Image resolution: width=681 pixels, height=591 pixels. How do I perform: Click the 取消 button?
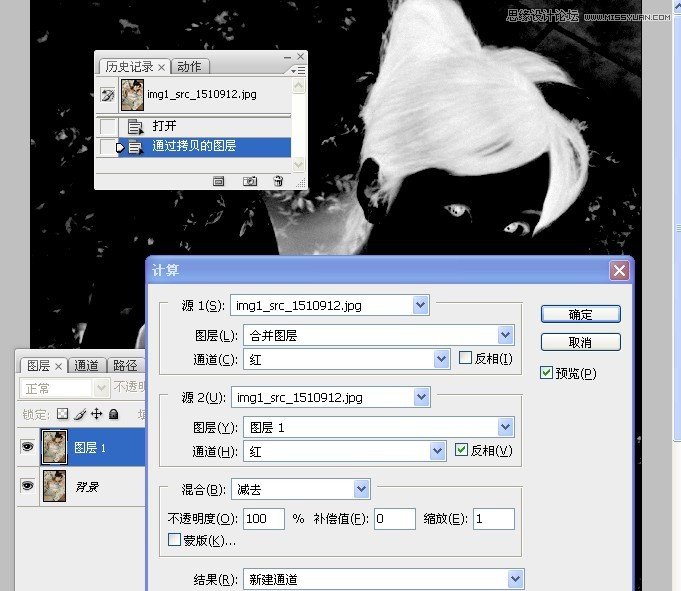tap(581, 343)
